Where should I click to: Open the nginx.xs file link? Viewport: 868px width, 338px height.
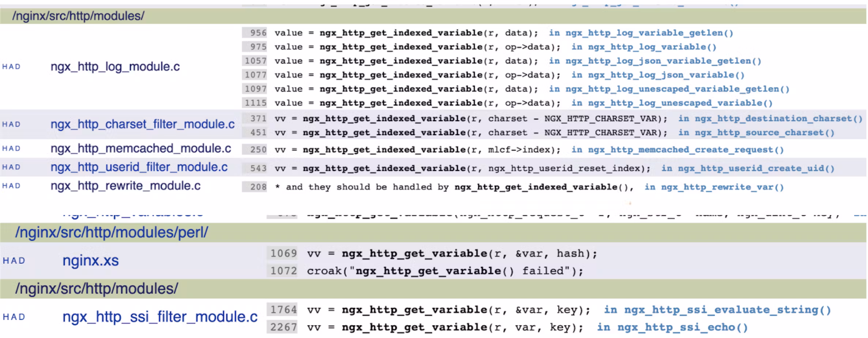tap(90, 261)
